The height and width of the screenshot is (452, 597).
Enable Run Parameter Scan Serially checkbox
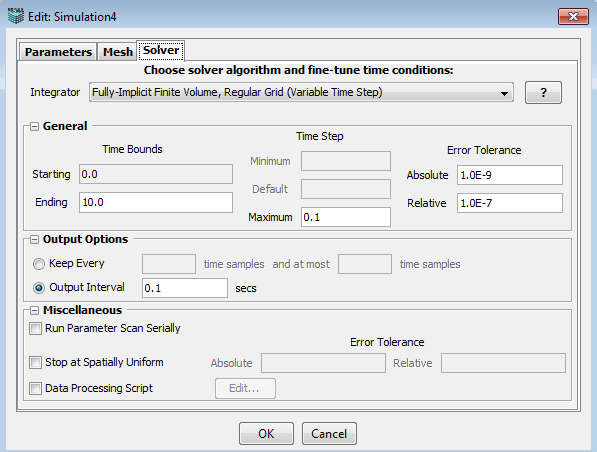point(35,329)
